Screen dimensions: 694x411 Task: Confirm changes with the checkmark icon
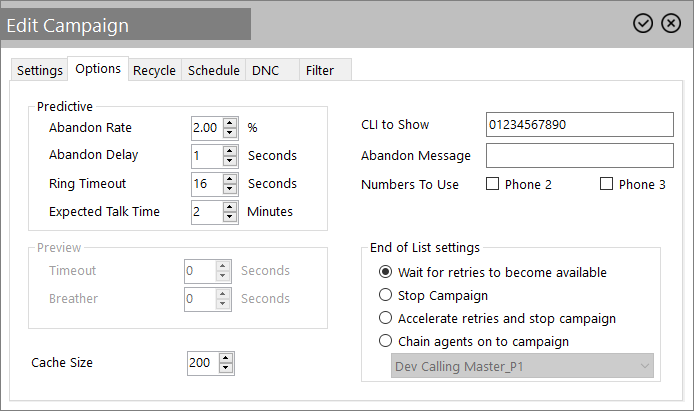click(x=643, y=23)
